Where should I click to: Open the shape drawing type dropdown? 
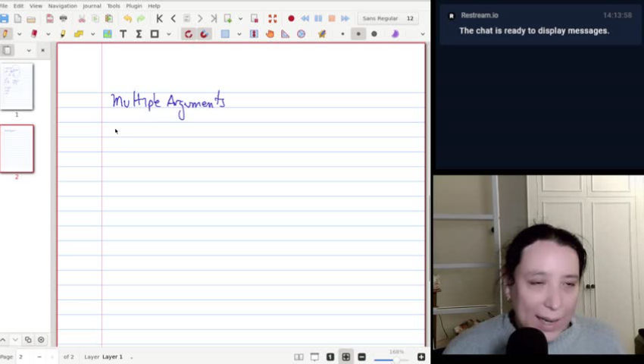tap(168, 34)
